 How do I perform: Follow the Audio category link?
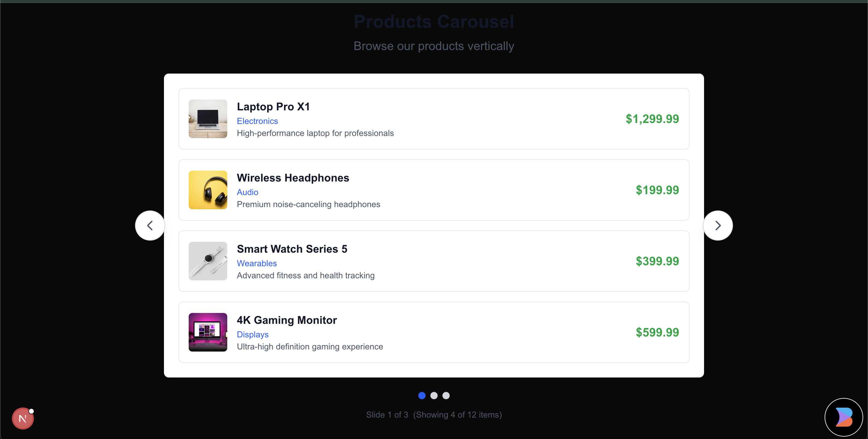point(247,192)
